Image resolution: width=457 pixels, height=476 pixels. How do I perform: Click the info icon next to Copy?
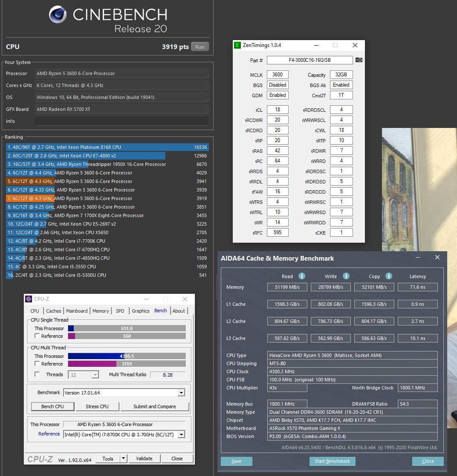click(x=389, y=276)
